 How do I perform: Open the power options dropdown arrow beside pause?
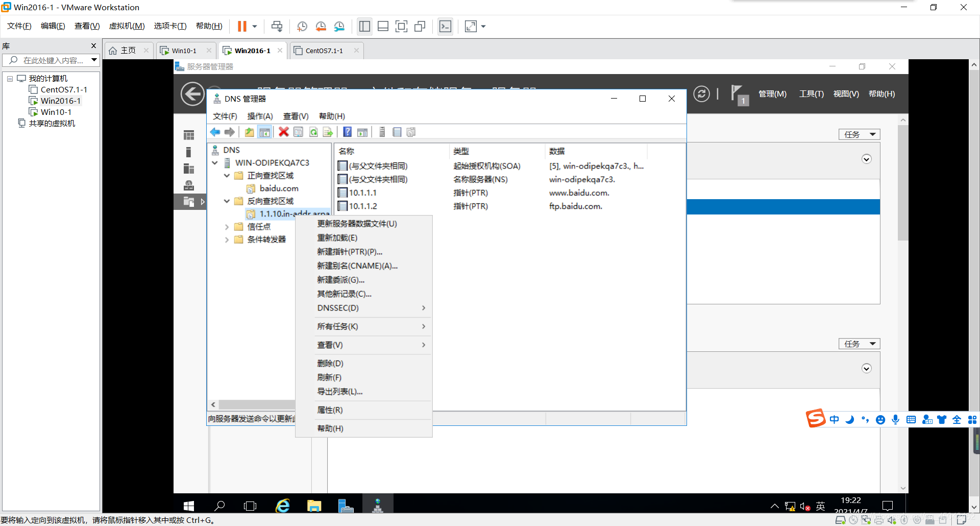click(x=255, y=26)
